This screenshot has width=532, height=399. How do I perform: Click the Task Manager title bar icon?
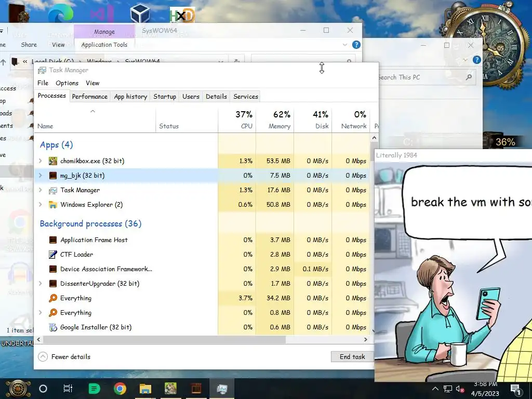[x=42, y=70]
